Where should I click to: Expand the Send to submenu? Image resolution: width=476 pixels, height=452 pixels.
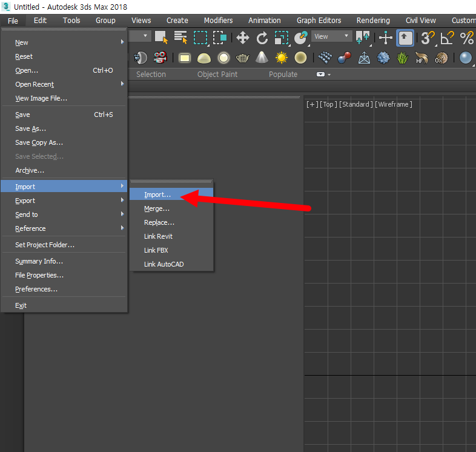coord(64,214)
